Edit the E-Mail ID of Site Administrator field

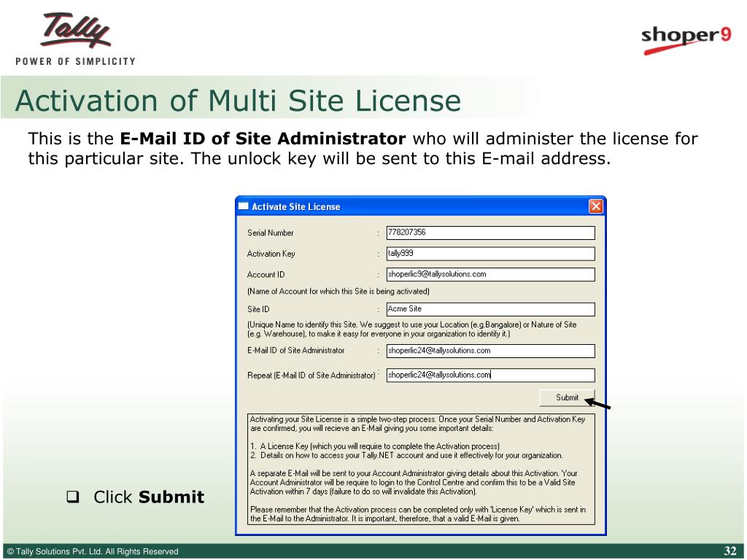click(491, 351)
